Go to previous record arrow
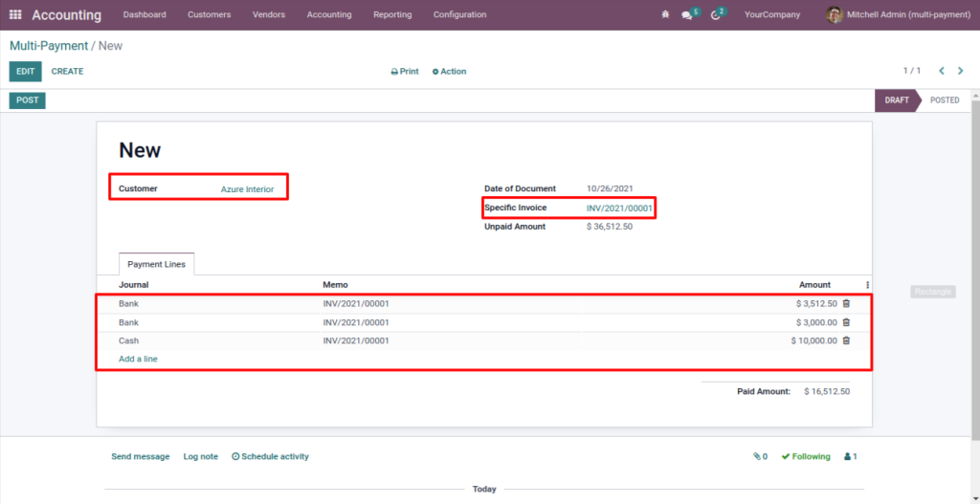 point(942,71)
